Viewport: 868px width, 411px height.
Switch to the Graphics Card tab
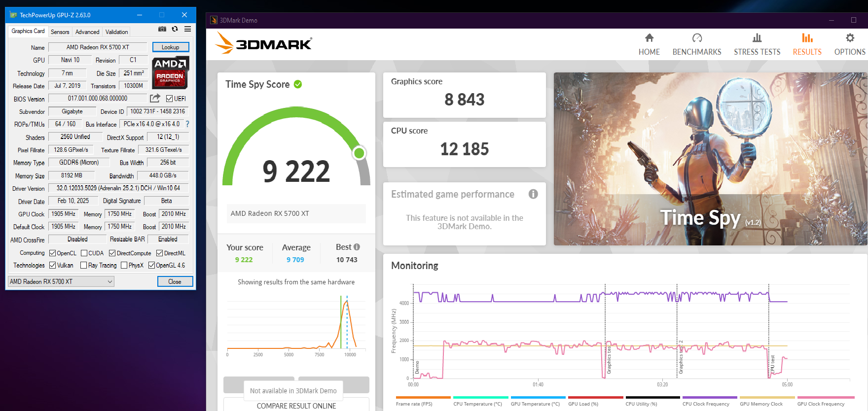point(28,31)
